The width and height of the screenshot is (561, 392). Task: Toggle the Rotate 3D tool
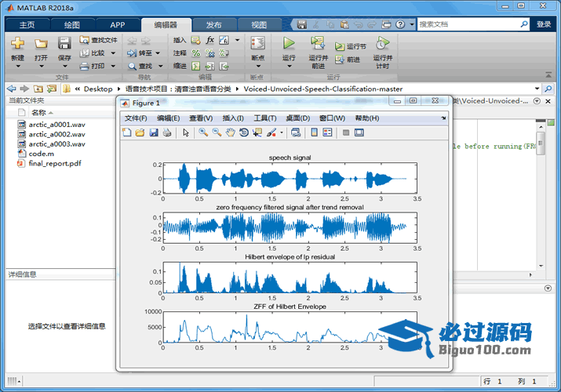tap(244, 132)
